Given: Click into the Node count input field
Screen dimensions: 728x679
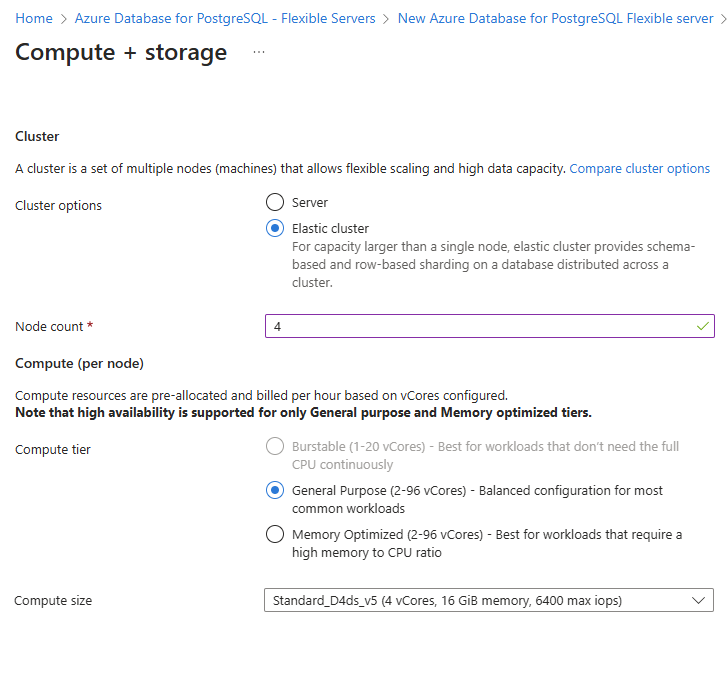Looking at the screenshot, I should 480,326.
